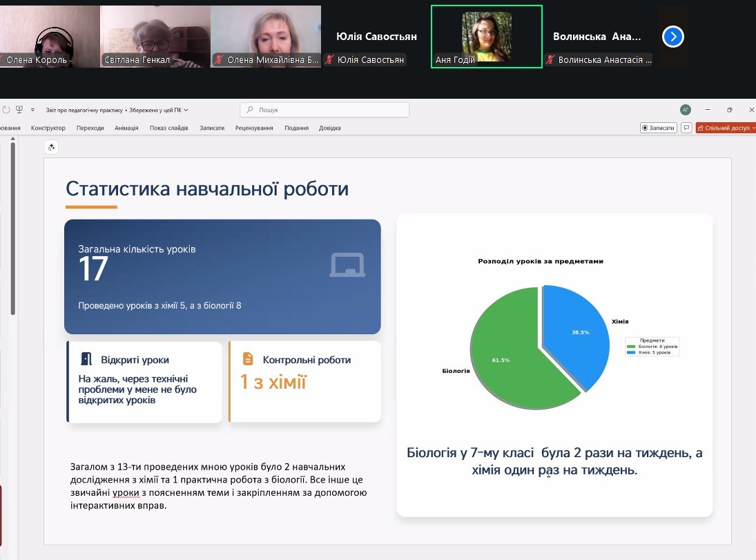Show next participants in video strip
The width and height of the screenshot is (756, 560).
tap(672, 37)
